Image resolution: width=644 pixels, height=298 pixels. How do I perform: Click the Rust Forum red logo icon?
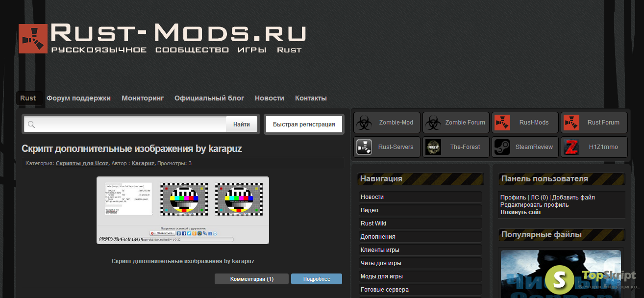[x=571, y=123]
